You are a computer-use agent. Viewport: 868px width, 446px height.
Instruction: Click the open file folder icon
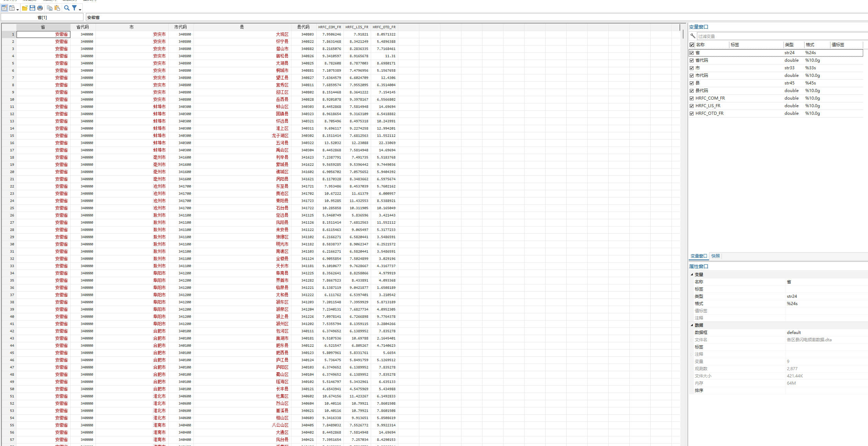pyautogui.click(x=25, y=8)
